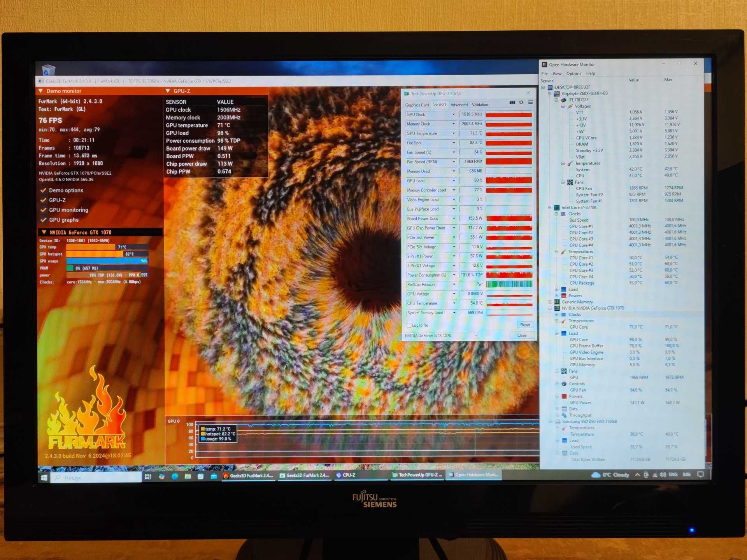Open GPU Clock sensor dropdown in GPU-Z
Viewport: 747px width, 560px height.
point(453,114)
